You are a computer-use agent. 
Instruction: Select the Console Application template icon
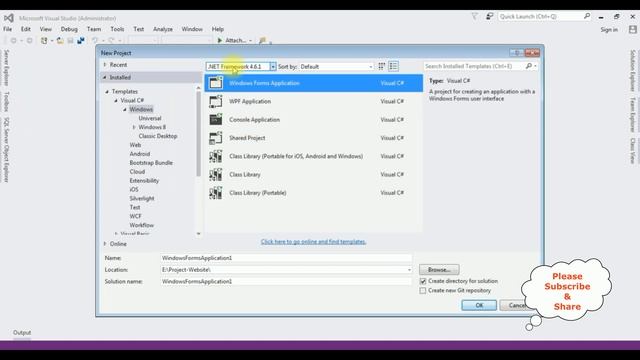216,120
